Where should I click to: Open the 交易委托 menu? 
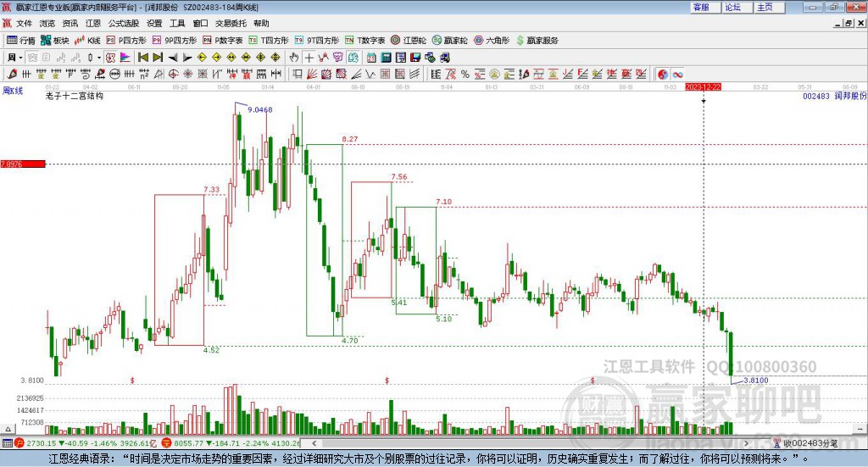click(231, 23)
